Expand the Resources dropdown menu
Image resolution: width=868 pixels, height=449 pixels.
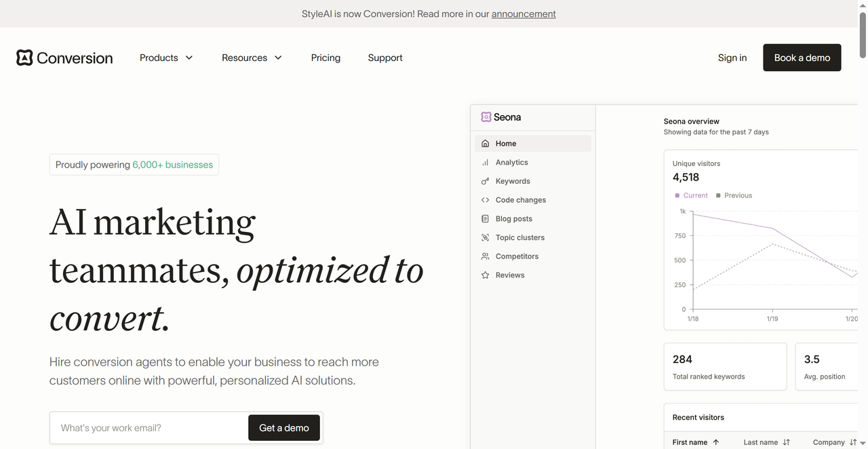(252, 58)
